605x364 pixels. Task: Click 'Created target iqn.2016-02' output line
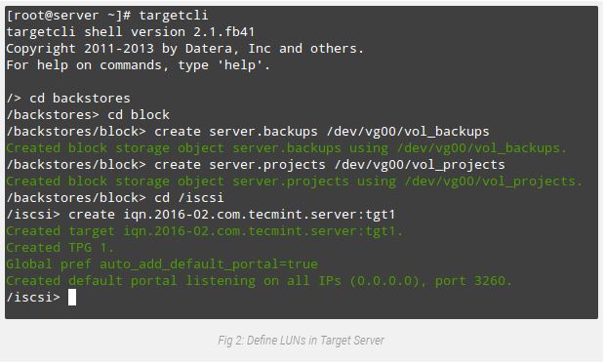pos(205,231)
